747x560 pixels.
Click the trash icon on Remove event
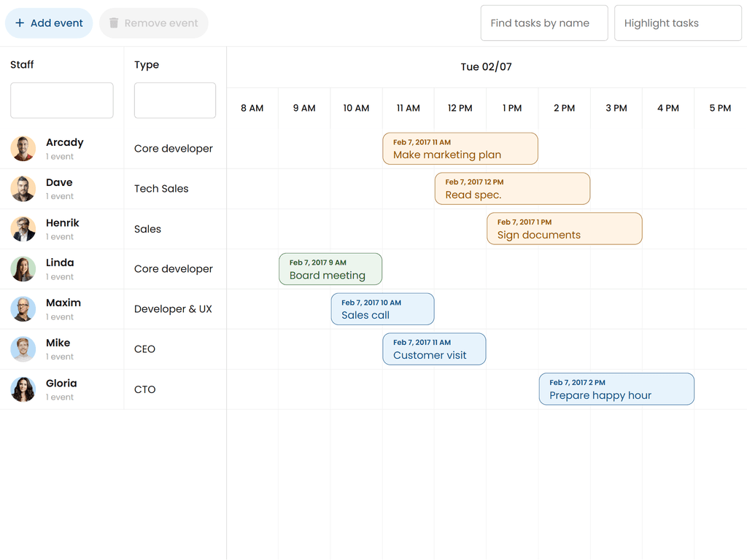114,23
